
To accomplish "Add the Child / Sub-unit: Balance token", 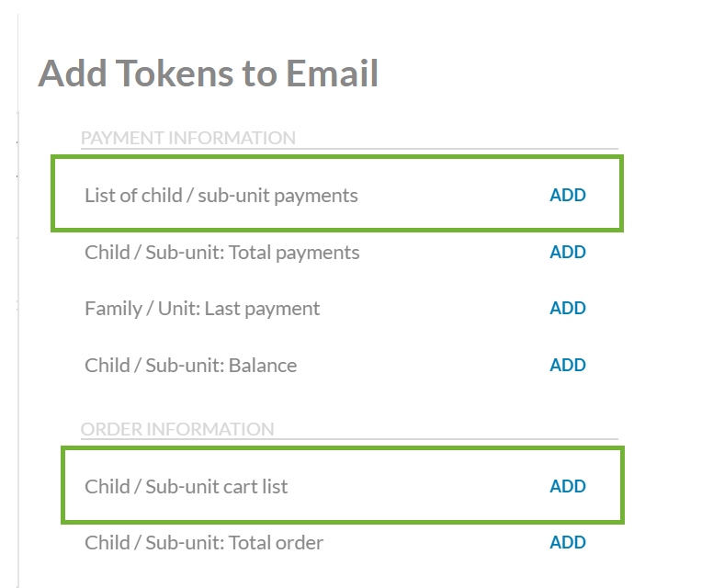I will [567, 365].
